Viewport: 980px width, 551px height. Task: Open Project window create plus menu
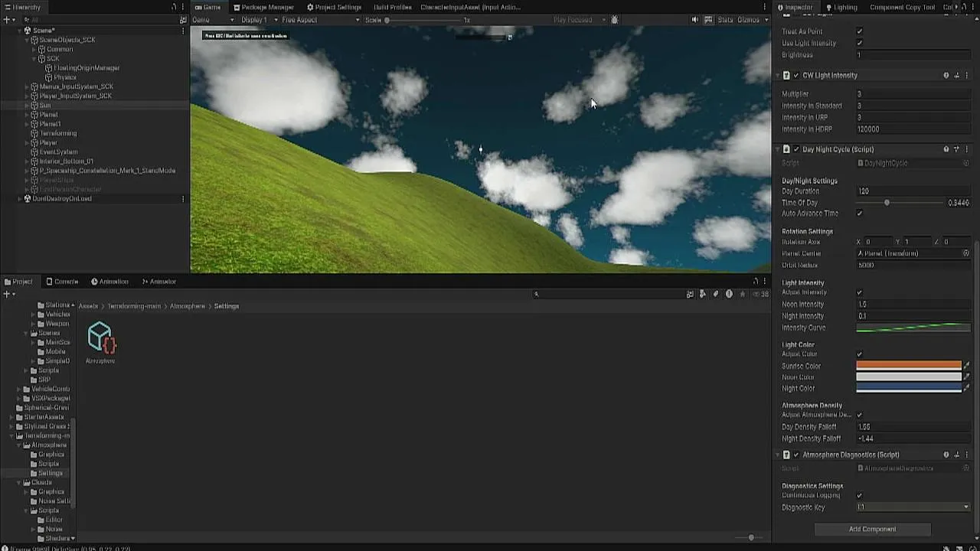point(8,294)
